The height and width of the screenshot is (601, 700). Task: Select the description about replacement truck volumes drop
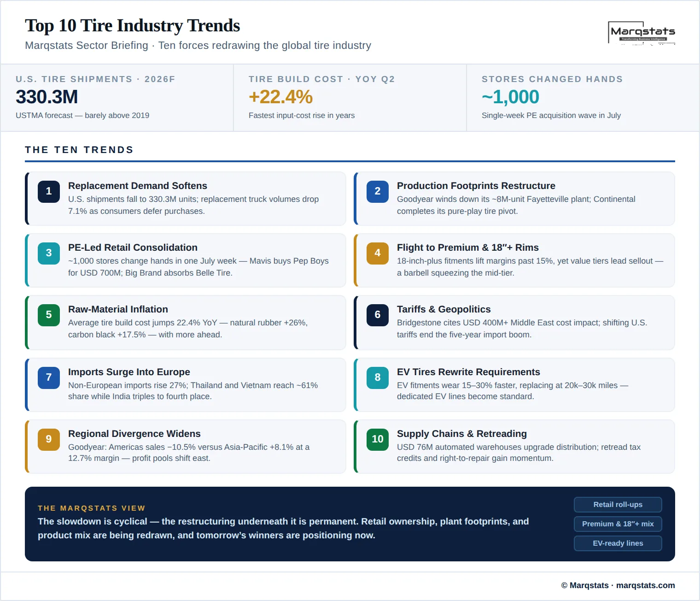pos(193,205)
